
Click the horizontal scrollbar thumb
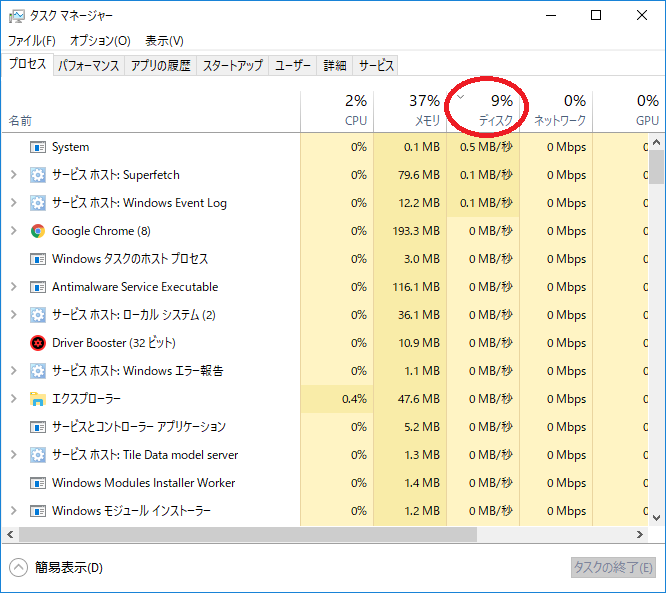[x=248, y=534]
